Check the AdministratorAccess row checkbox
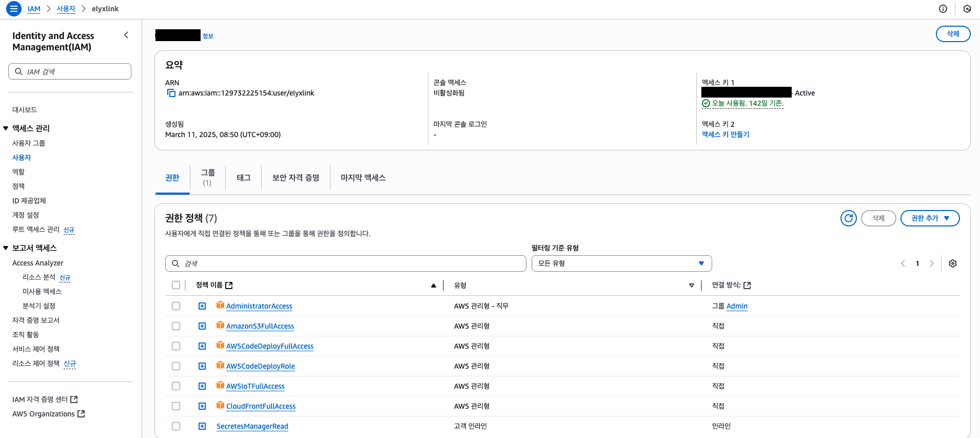Image resolution: width=980 pixels, height=438 pixels. (x=176, y=306)
